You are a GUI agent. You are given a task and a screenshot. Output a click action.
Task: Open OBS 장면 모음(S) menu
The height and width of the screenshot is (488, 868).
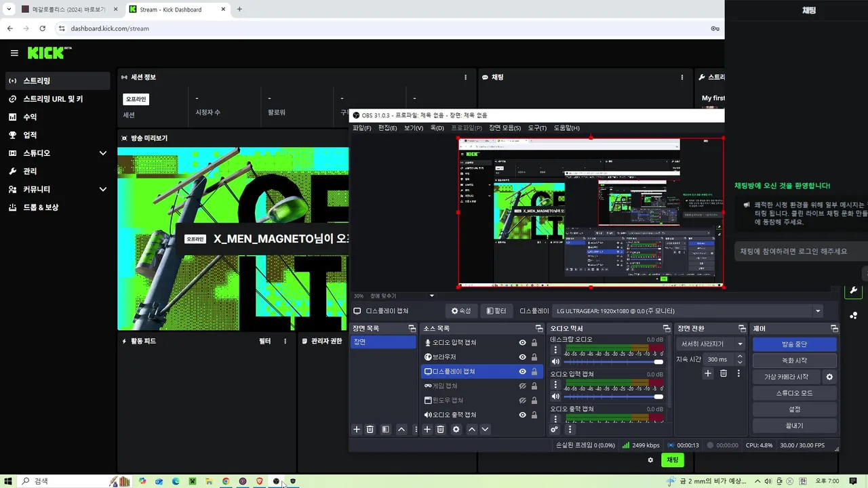click(x=505, y=128)
